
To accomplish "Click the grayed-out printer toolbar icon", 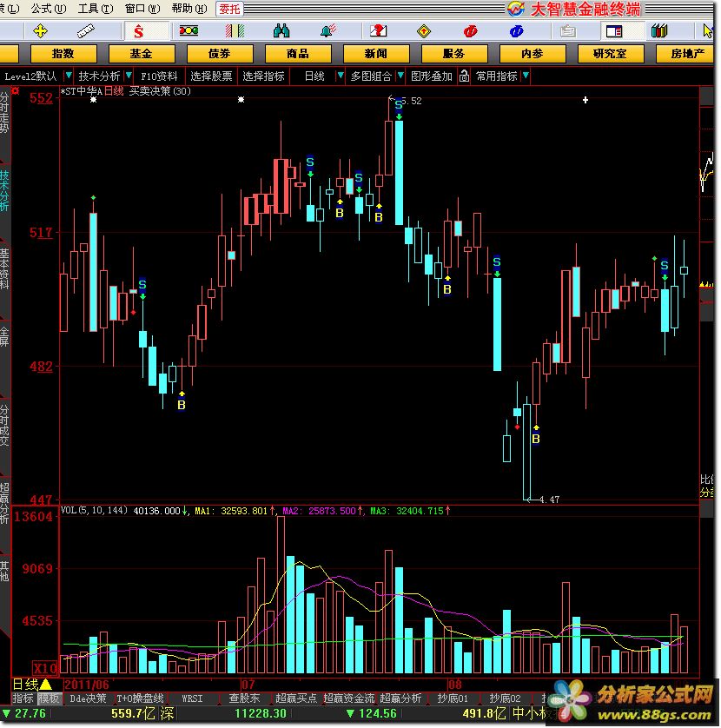I will pyautogui.click(x=568, y=31).
